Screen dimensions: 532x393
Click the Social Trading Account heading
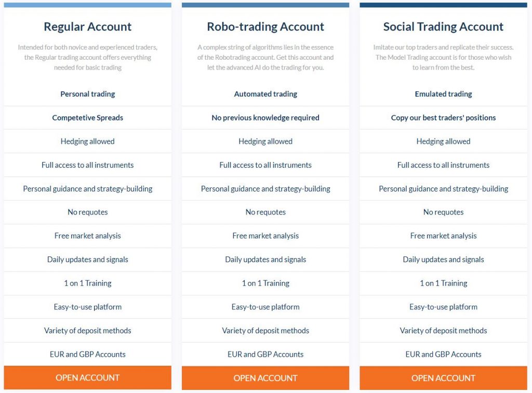tap(443, 26)
